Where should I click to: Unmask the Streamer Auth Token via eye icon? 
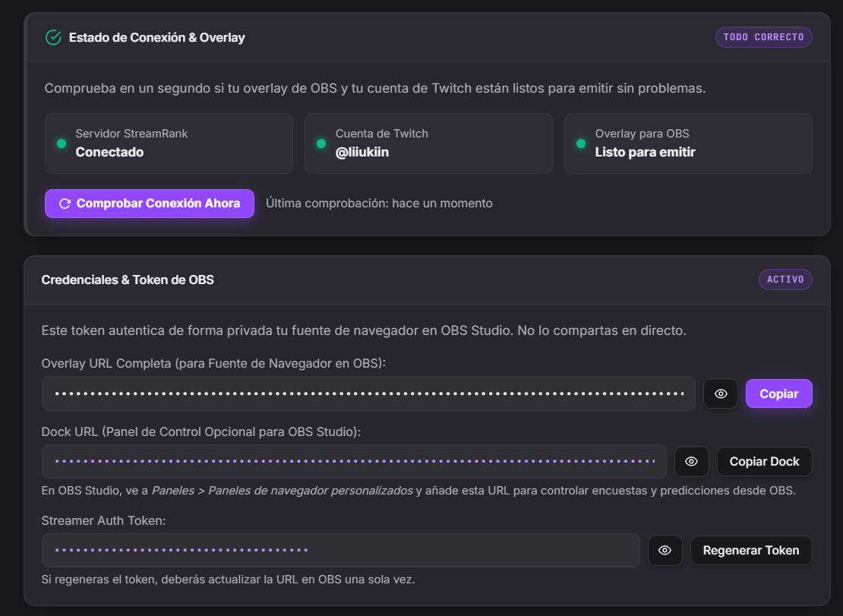click(x=665, y=551)
